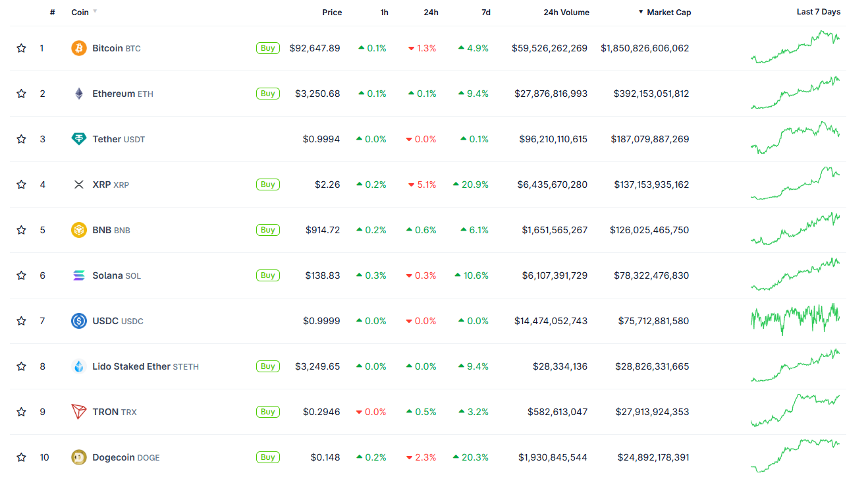Toggle the favorite star for Bitcoin
This screenshot has height=479, width=868.
coord(22,48)
